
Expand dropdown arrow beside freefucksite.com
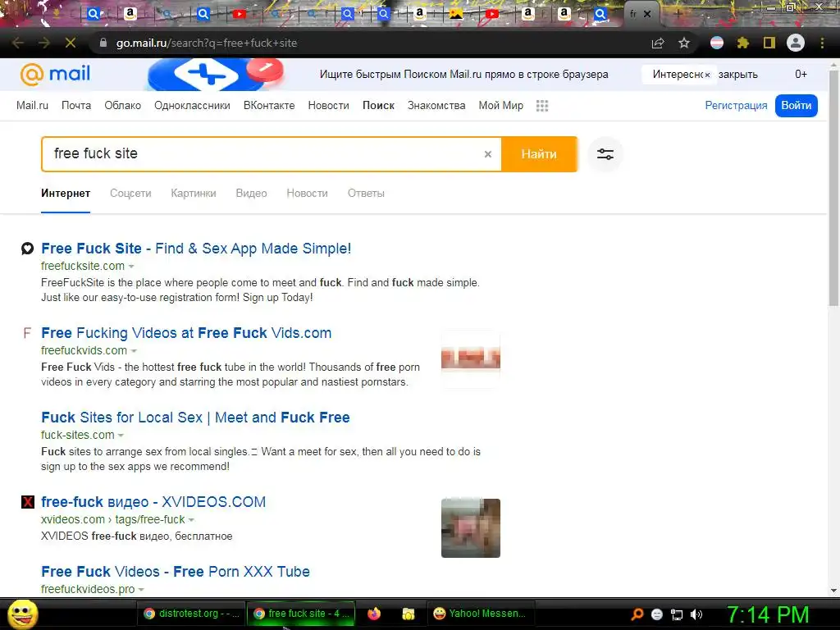coord(131,267)
